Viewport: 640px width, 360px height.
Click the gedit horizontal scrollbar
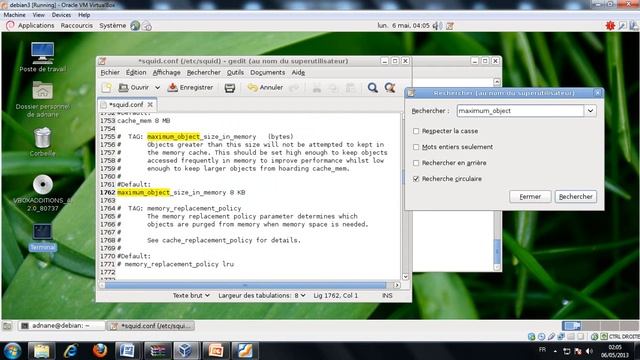point(246,285)
